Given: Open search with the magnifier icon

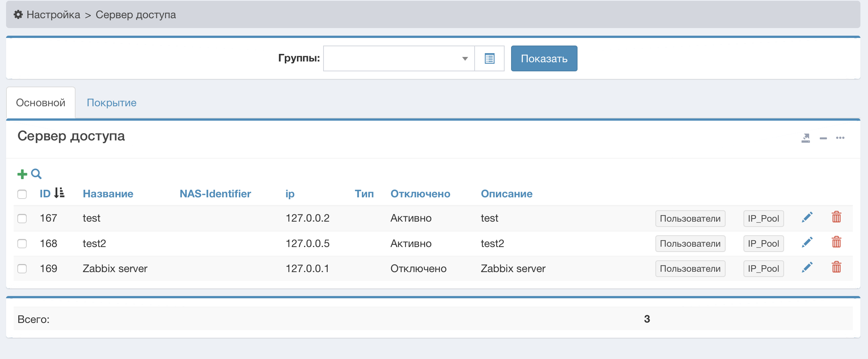Looking at the screenshot, I should [x=36, y=174].
